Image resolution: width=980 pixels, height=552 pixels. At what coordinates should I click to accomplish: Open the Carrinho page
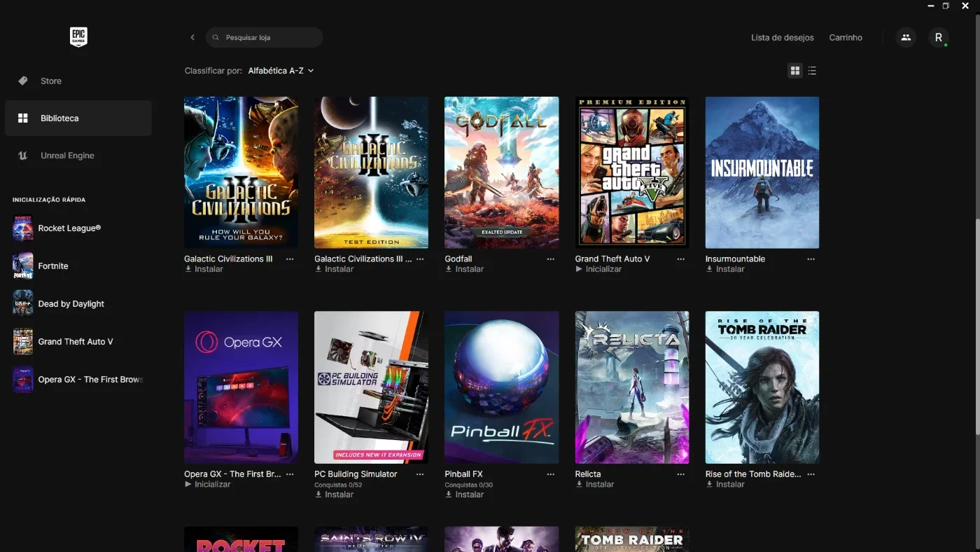(846, 38)
